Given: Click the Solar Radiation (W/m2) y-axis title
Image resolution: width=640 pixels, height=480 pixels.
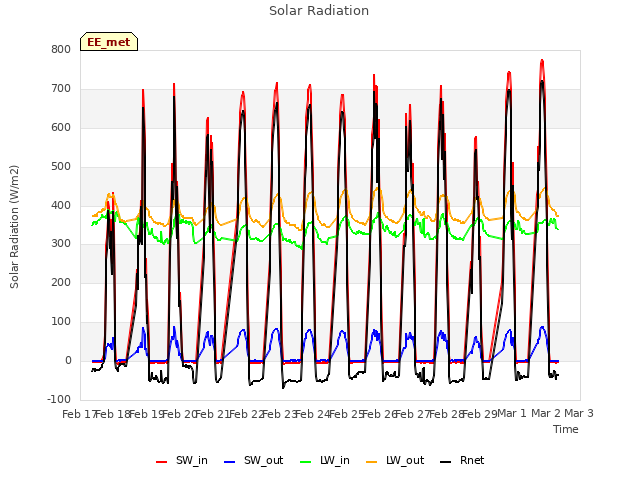Looking at the screenshot, I should [14, 227].
